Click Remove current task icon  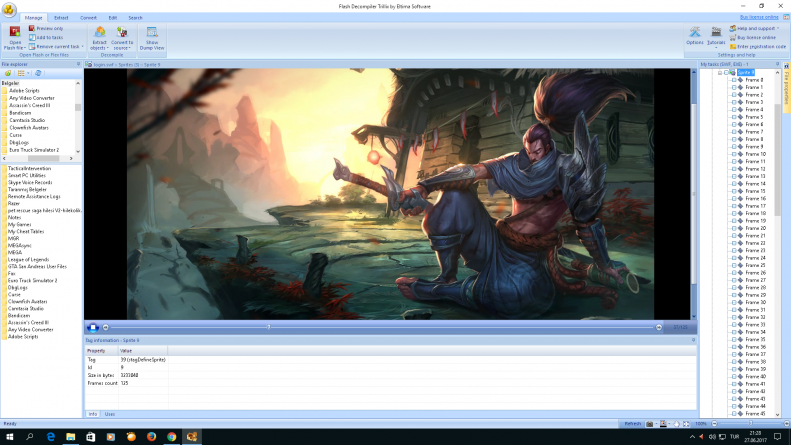pyautogui.click(x=32, y=46)
